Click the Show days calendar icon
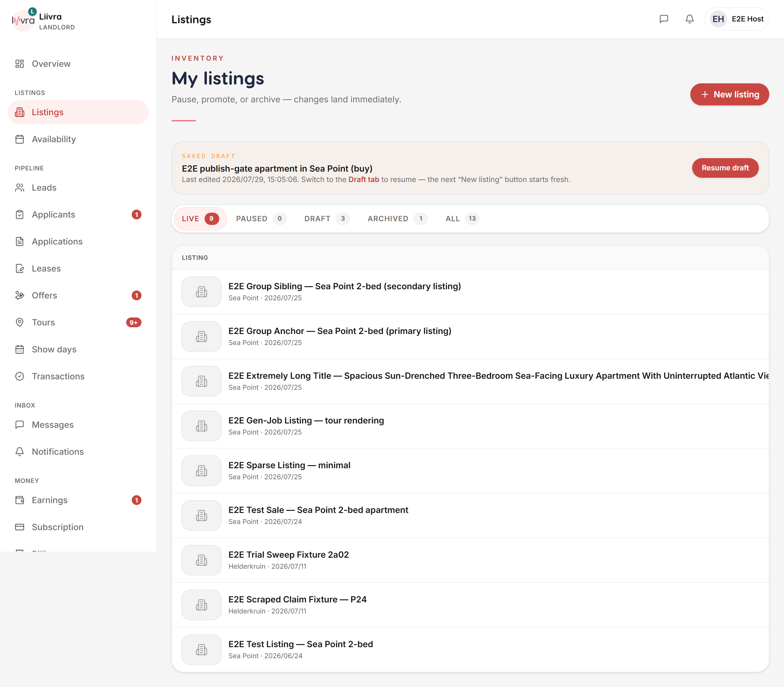Viewport: 784px width, 687px height. pos(20,349)
